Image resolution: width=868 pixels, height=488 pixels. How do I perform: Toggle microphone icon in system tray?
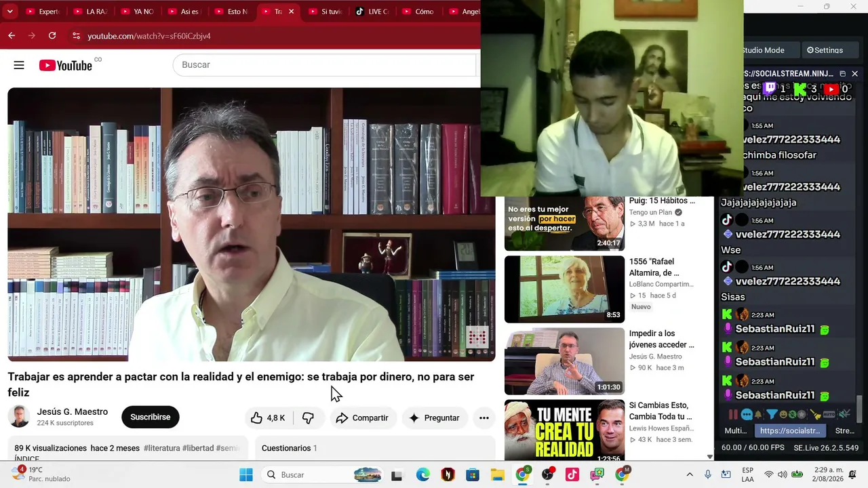point(708,474)
